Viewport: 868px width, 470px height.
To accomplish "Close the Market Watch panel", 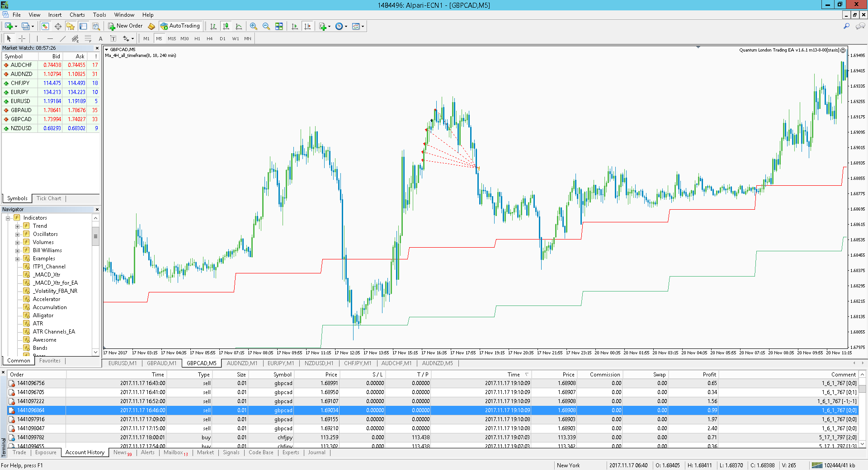I will (x=97, y=48).
